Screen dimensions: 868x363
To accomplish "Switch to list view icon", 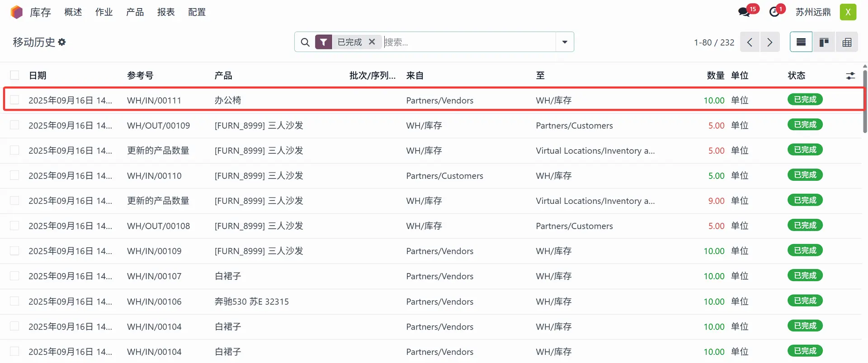I will 801,42.
